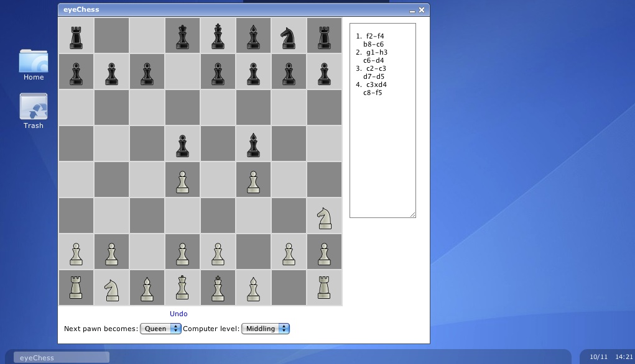Open the Computer level Middling dropdown

pos(266,329)
